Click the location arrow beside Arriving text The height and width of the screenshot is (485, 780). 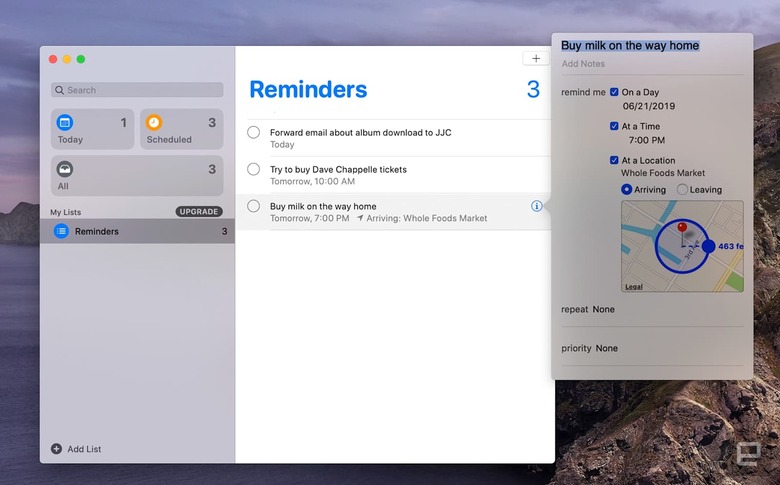(360, 218)
